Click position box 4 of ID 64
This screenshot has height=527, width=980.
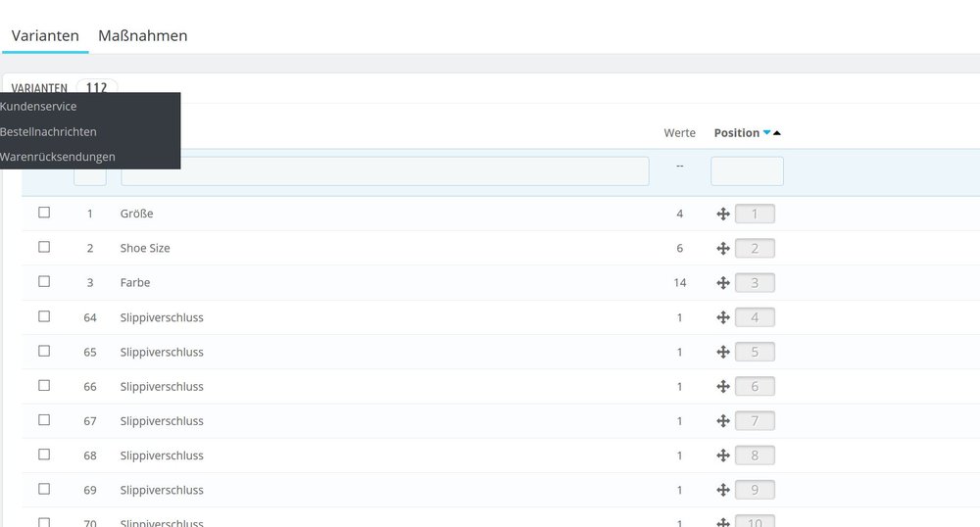pos(755,317)
